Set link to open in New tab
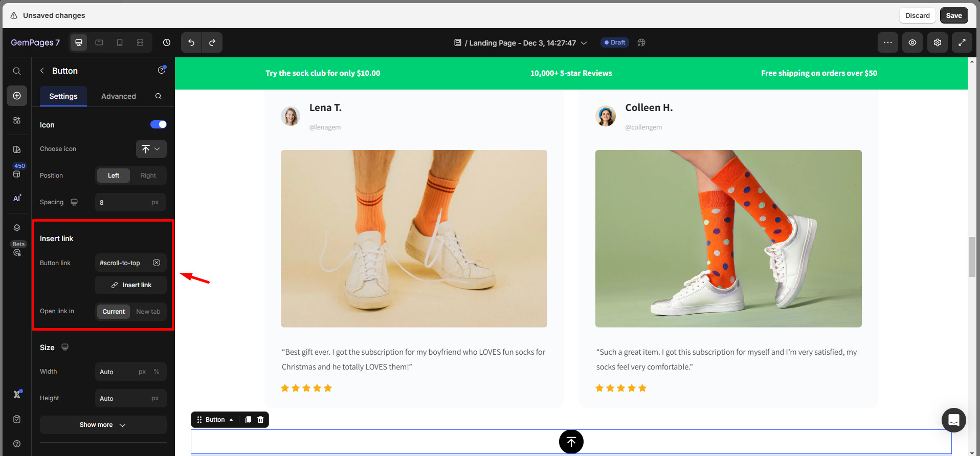This screenshot has height=456, width=980. 148,312
